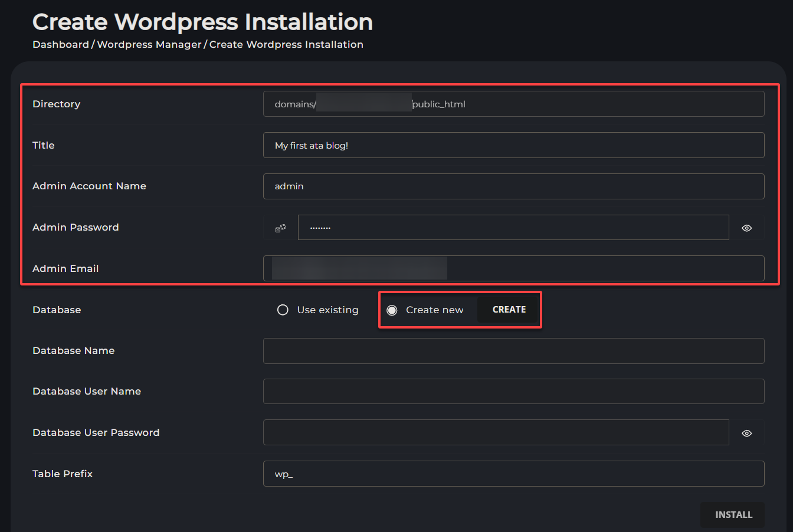The width and height of the screenshot is (793, 532).
Task: Focus the Directory input field
Action: (x=513, y=104)
